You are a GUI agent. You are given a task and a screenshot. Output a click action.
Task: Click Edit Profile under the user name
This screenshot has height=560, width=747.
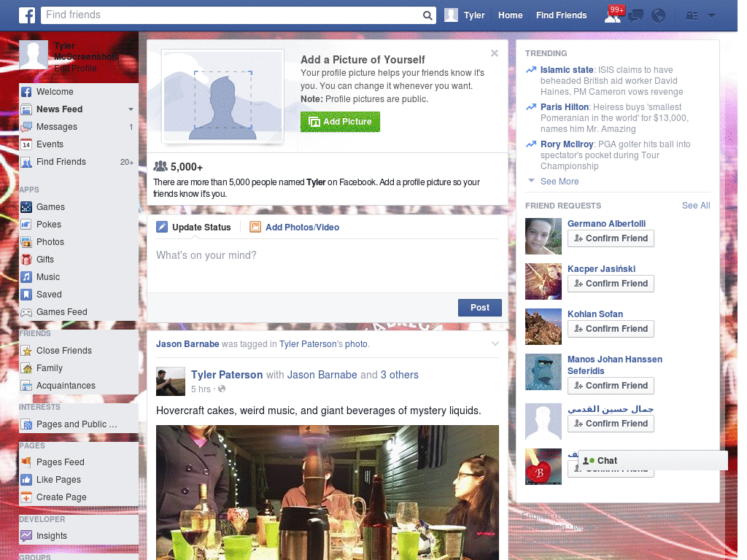tap(75, 68)
